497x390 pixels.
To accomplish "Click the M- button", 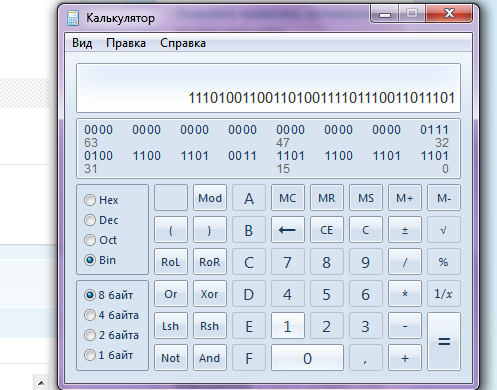I will tap(444, 198).
